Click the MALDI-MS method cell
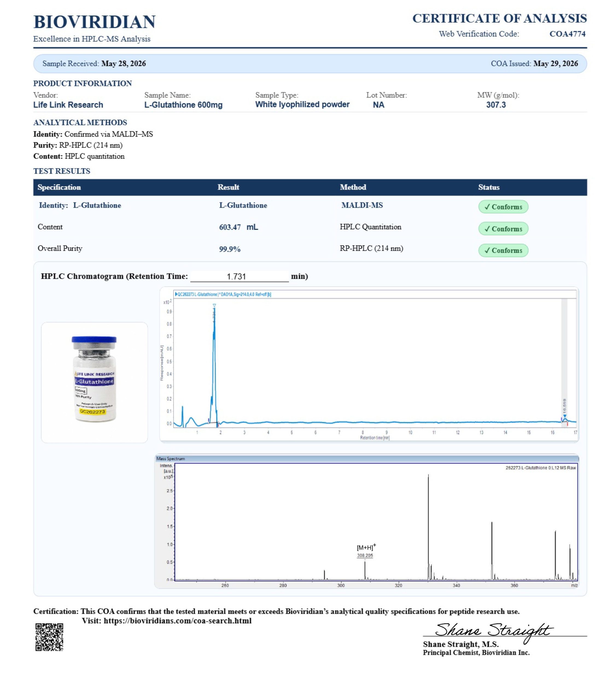Viewport: 613px width, 700px height. [362, 205]
